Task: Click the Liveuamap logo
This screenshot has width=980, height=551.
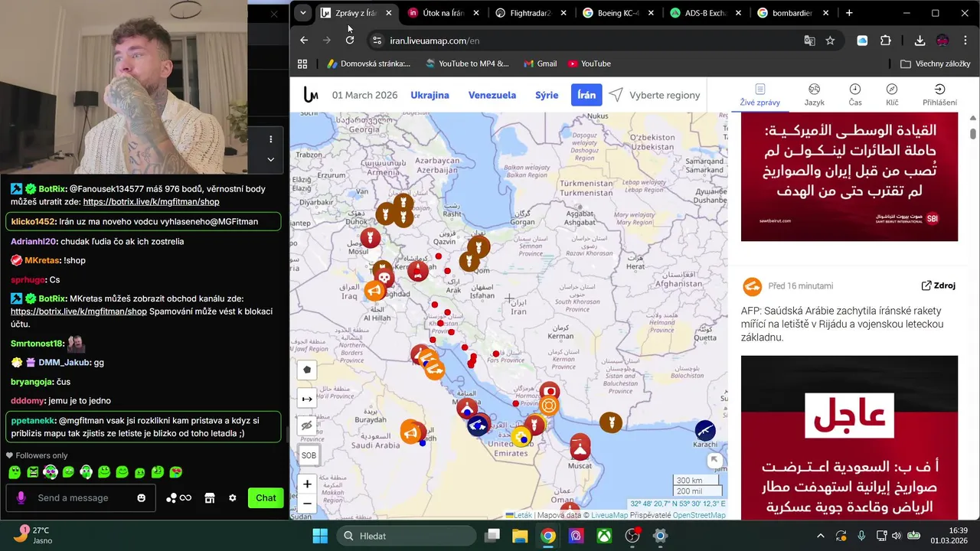Action: coord(310,95)
